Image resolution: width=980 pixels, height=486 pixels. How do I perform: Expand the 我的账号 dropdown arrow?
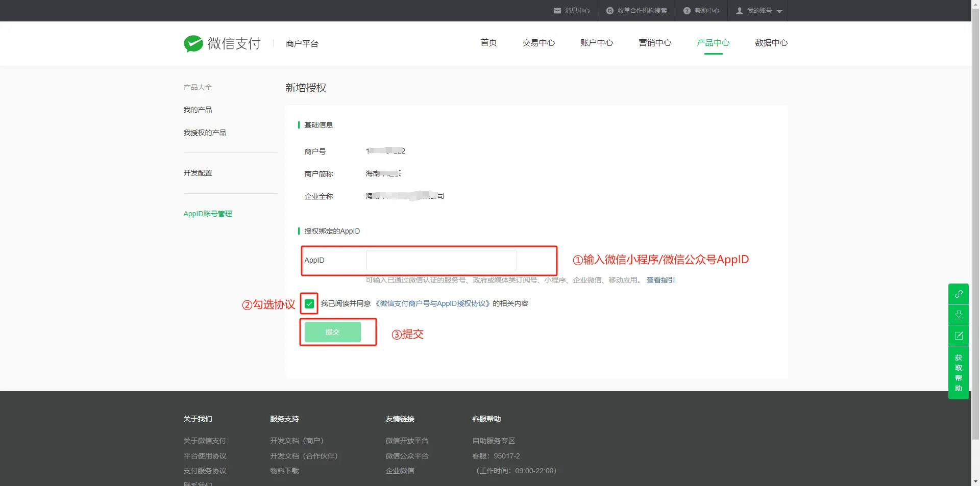[x=779, y=11]
